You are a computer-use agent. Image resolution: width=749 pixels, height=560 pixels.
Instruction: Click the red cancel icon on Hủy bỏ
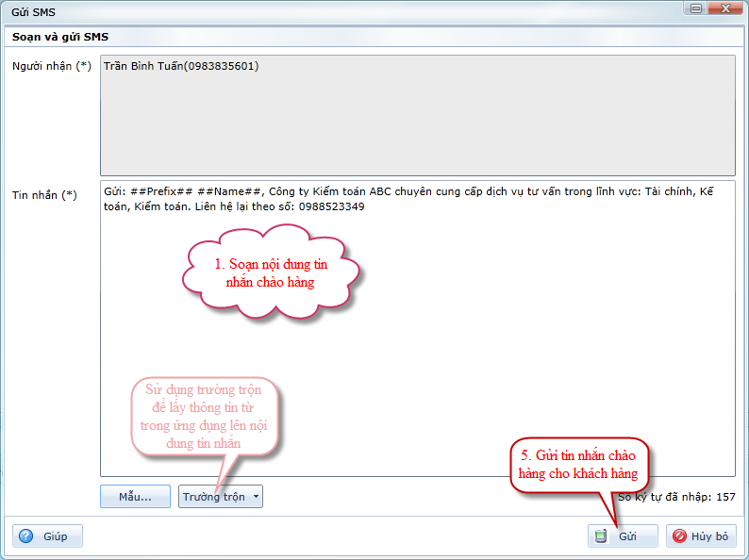pyautogui.click(x=679, y=536)
